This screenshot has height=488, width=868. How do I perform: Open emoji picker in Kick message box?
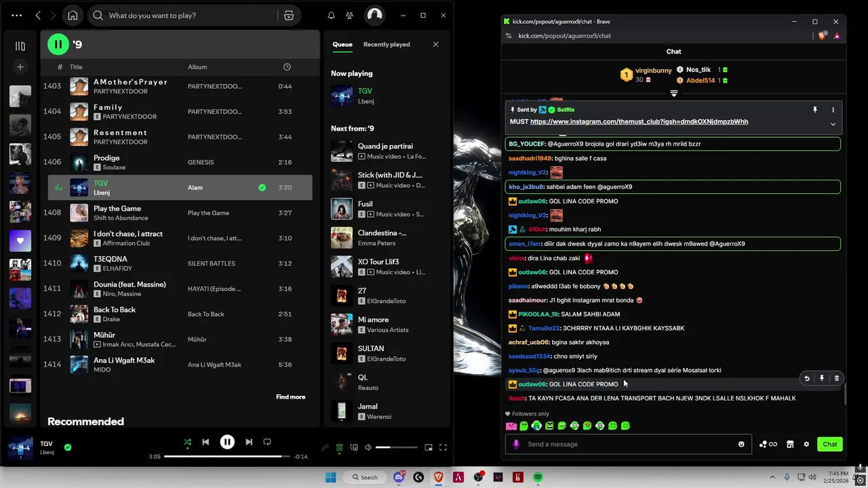click(x=741, y=445)
